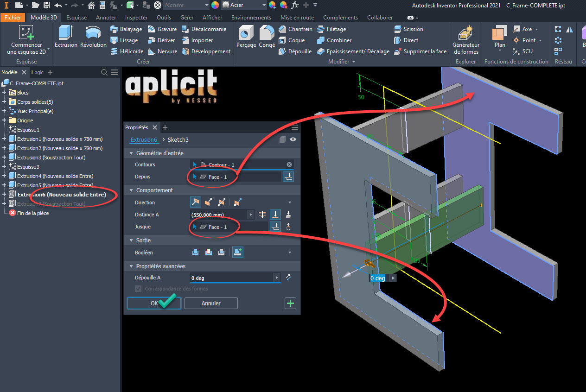
Task: Toggle the eye visibility icon in Propriétés
Action: pos(293,139)
